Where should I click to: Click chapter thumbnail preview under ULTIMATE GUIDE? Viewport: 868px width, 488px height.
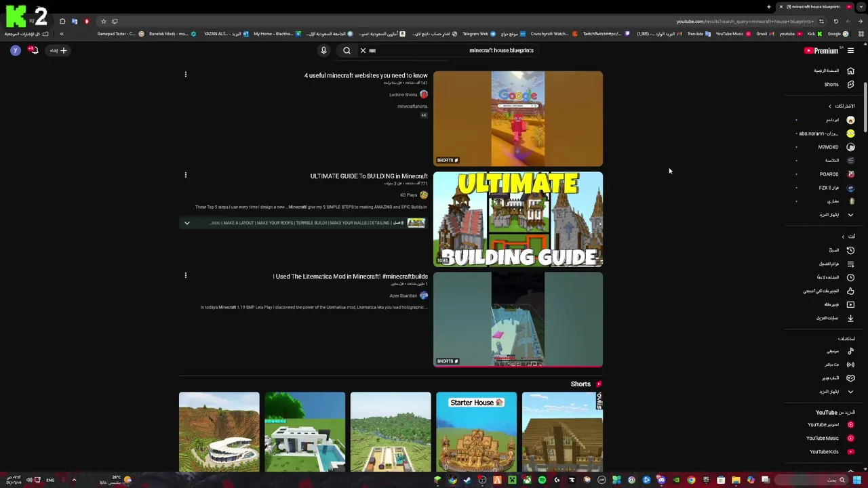pos(416,223)
